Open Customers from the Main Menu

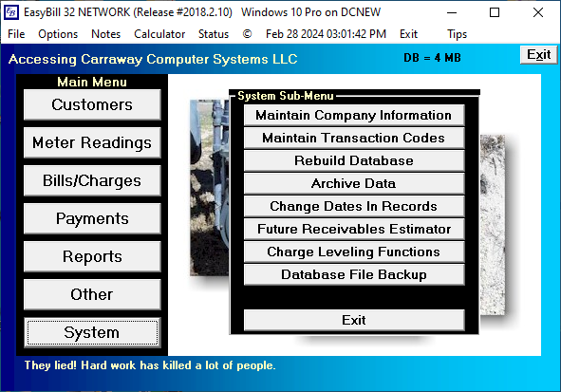(92, 104)
